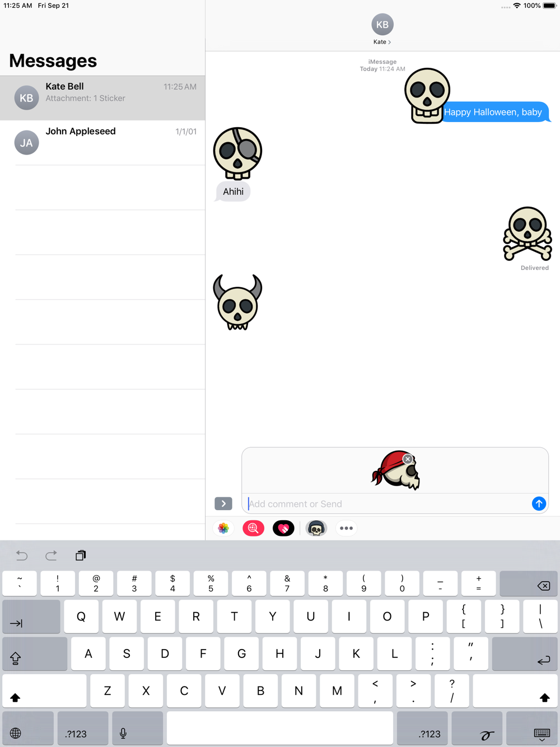This screenshot has height=747, width=560.
Task: Tap the backspace delete key
Action: (528, 584)
